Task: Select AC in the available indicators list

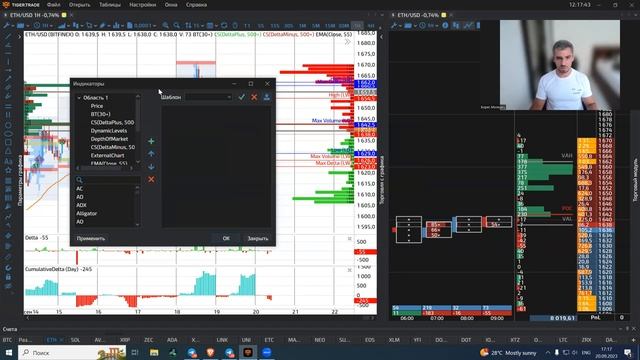Action: pyautogui.click(x=80, y=189)
